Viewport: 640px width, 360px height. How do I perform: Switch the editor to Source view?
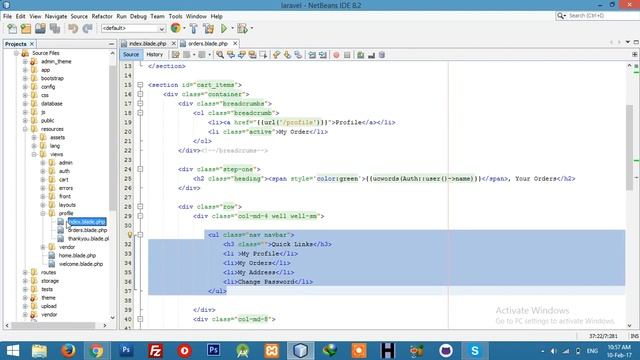(131, 54)
